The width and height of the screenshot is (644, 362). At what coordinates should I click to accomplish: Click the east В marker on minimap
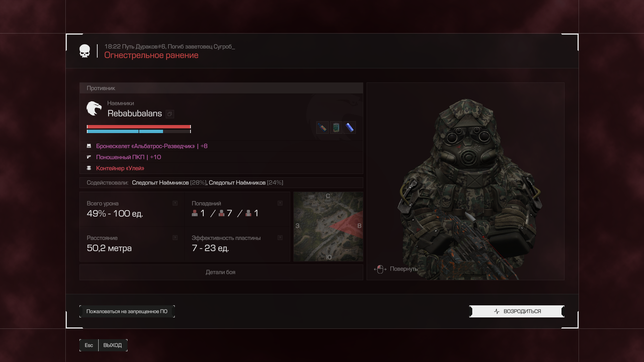click(359, 226)
